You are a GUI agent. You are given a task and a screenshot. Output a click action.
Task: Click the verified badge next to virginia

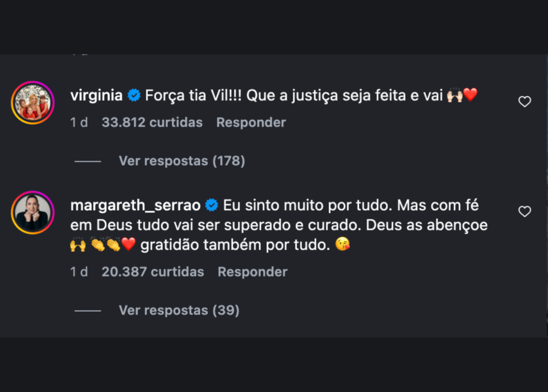coord(134,96)
